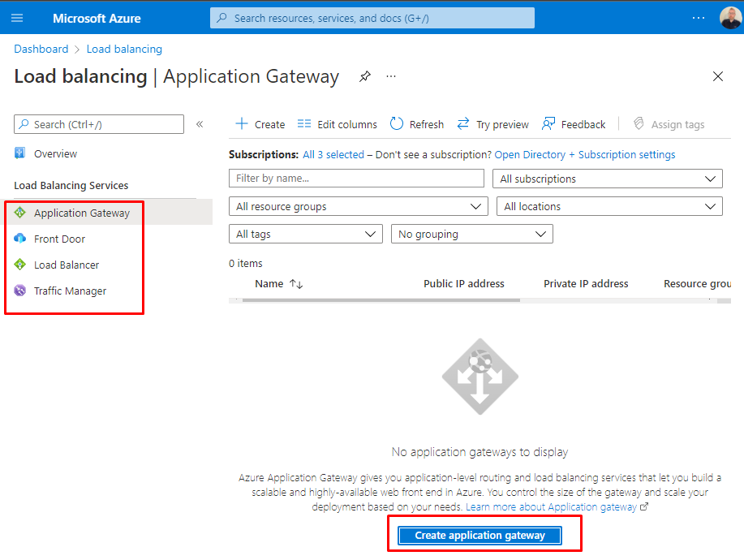This screenshot has height=560, width=744.
Task: Refresh the application gateway list
Action: tap(417, 124)
